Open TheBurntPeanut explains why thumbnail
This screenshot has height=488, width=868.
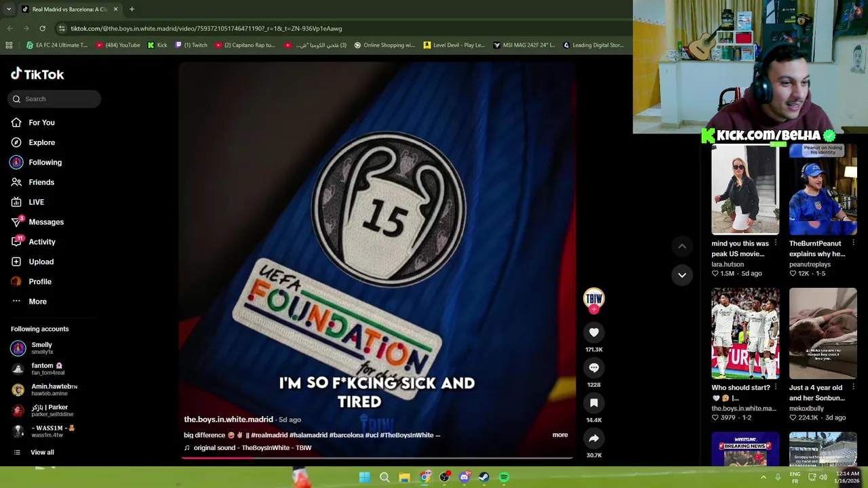coord(823,189)
